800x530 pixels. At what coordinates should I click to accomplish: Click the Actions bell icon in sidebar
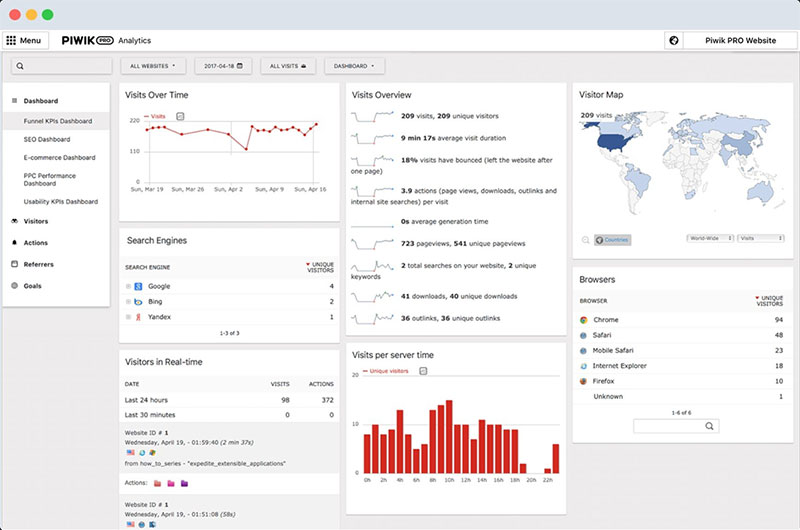click(14, 243)
